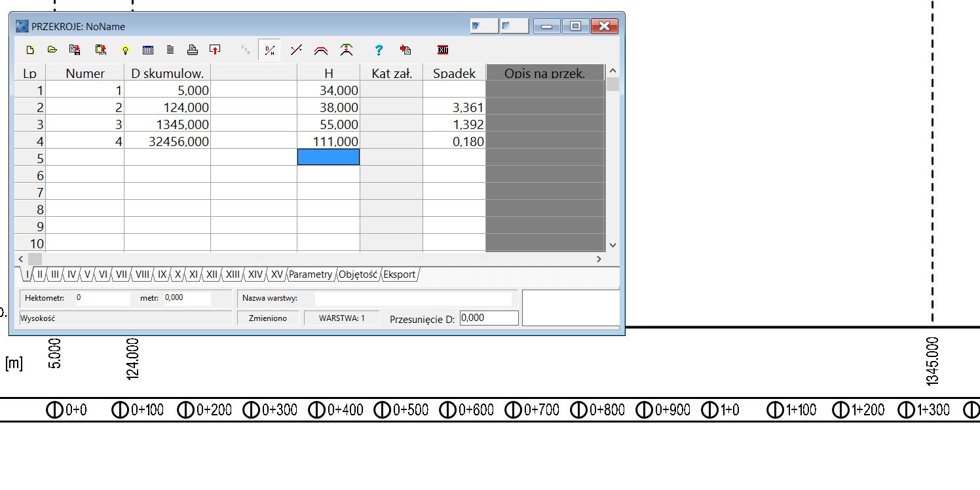Click the greyed XYH coordinates icon
Screen dimensions: 980x490
(246, 50)
